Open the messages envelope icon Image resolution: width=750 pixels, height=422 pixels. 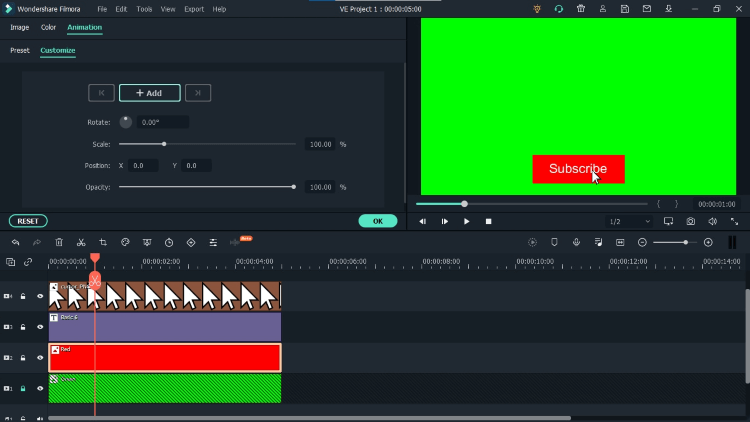(x=647, y=9)
